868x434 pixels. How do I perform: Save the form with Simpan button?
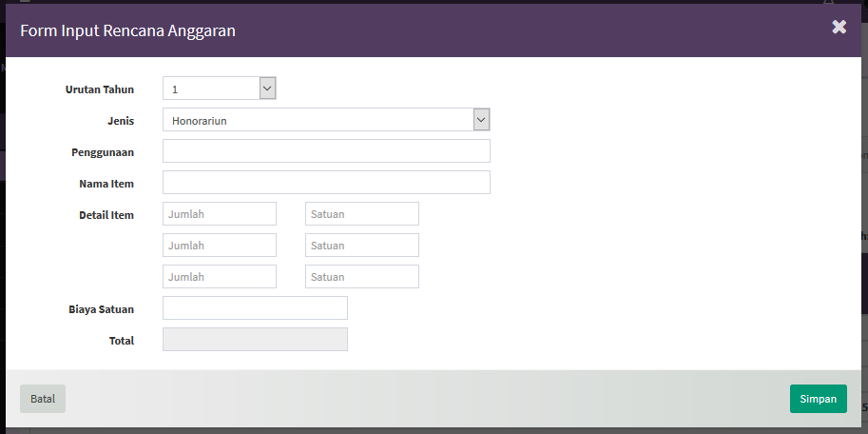coord(819,399)
